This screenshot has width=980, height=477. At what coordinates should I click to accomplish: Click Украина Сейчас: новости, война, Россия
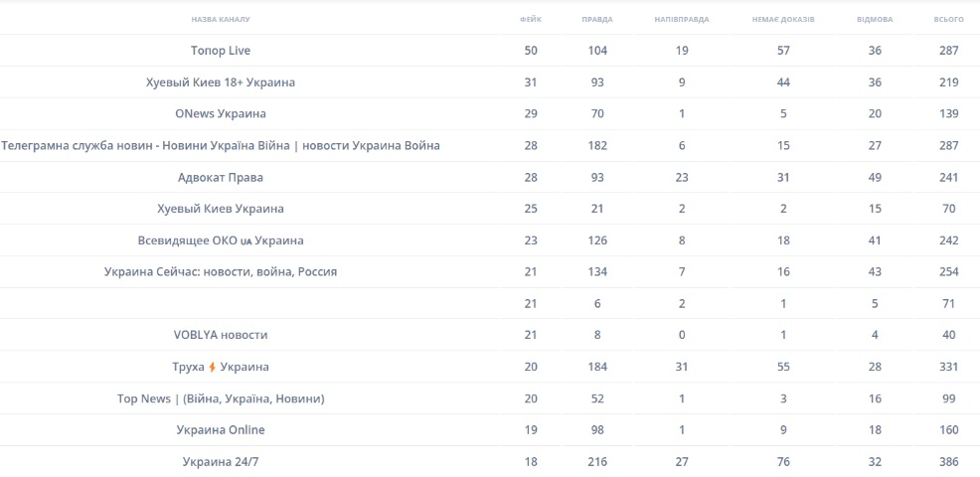(221, 272)
